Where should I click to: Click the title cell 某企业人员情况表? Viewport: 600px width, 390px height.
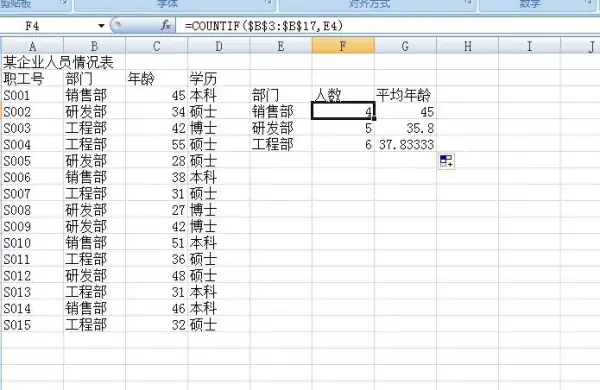click(x=58, y=62)
